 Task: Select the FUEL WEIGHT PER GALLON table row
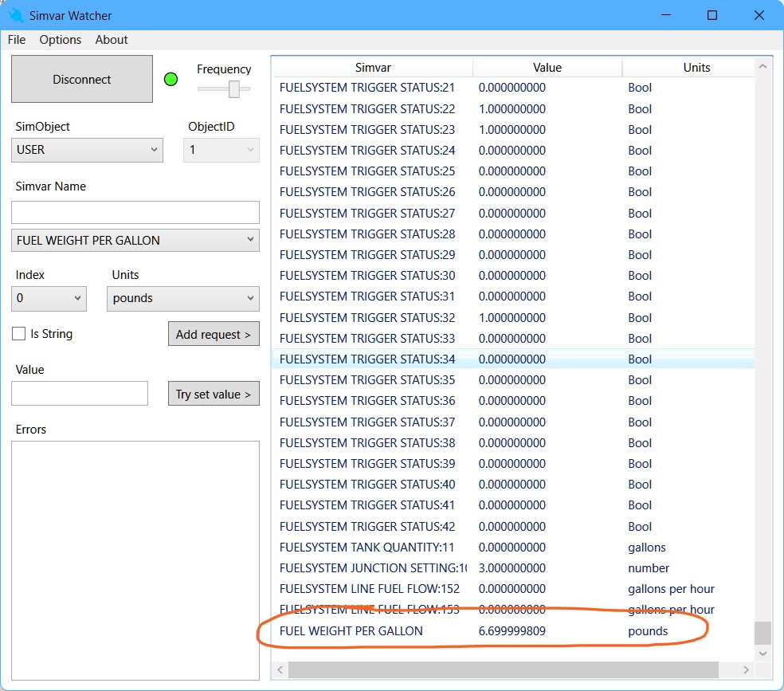(513, 631)
